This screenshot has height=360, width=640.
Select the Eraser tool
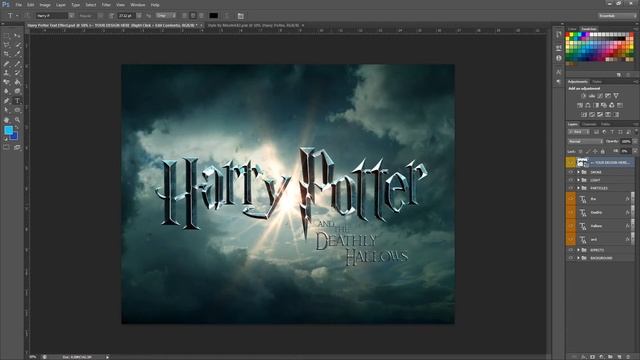(x=7, y=82)
